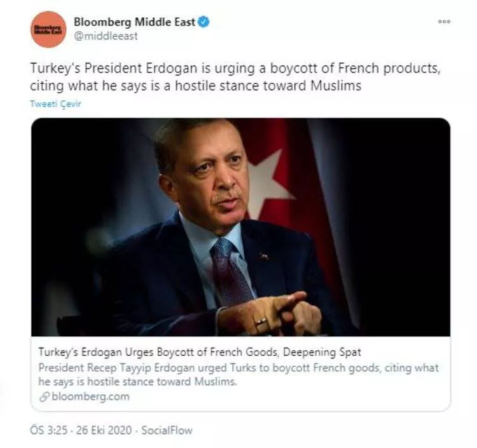Screen dimensions: 477x448
Task: Click the chain link icon beside bloomberg.com
Action: (x=43, y=397)
